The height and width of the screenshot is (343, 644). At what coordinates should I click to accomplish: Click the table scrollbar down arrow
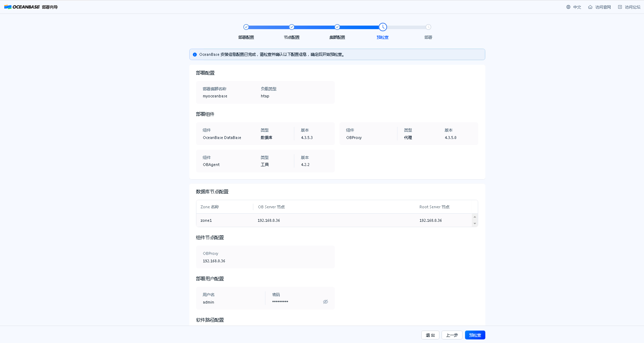[475, 224]
